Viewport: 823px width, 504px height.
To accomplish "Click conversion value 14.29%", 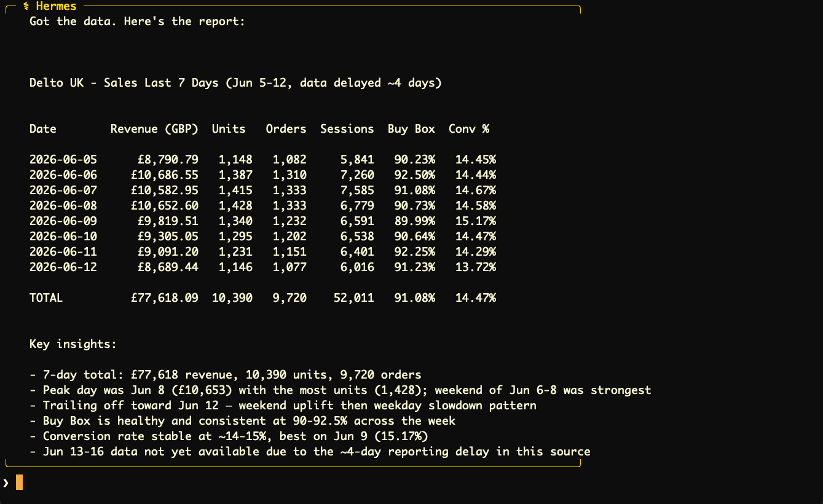I will [x=476, y=252].
